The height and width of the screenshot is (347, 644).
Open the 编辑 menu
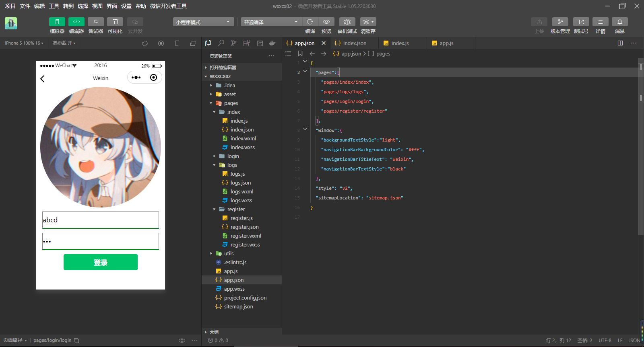click(x=39, y=6)
